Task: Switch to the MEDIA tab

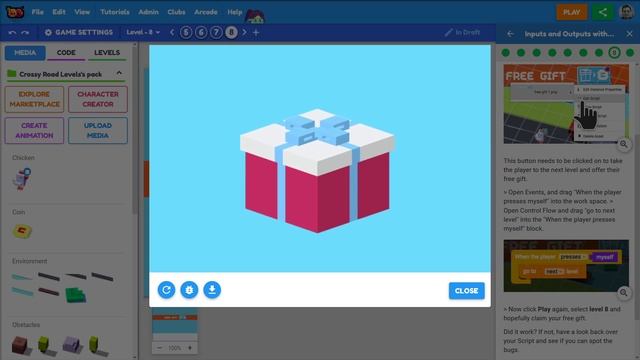Action: (25, 53)
